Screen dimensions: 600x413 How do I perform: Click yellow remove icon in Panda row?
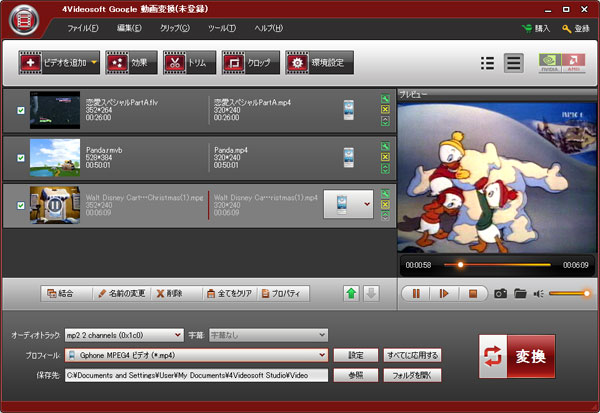click(x=385, y=157)
